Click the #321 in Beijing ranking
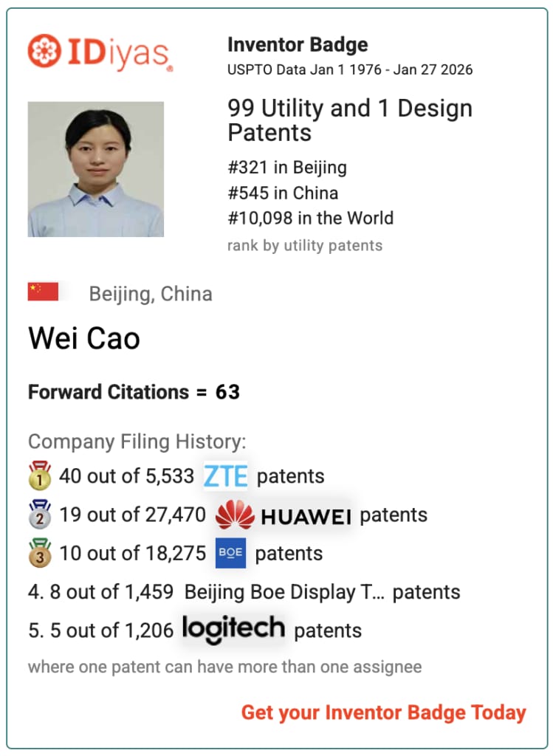 click(x=287, y=168)
